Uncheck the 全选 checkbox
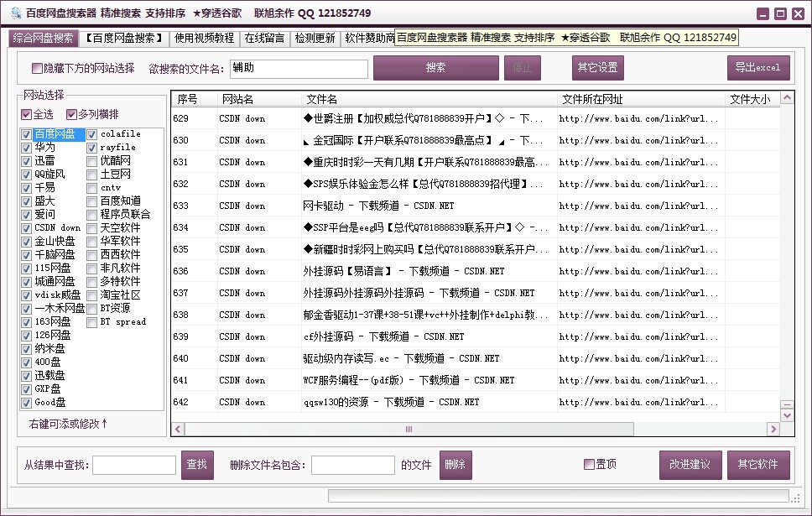The height and width of the screenshot is (516, 812). click(26, 114)
